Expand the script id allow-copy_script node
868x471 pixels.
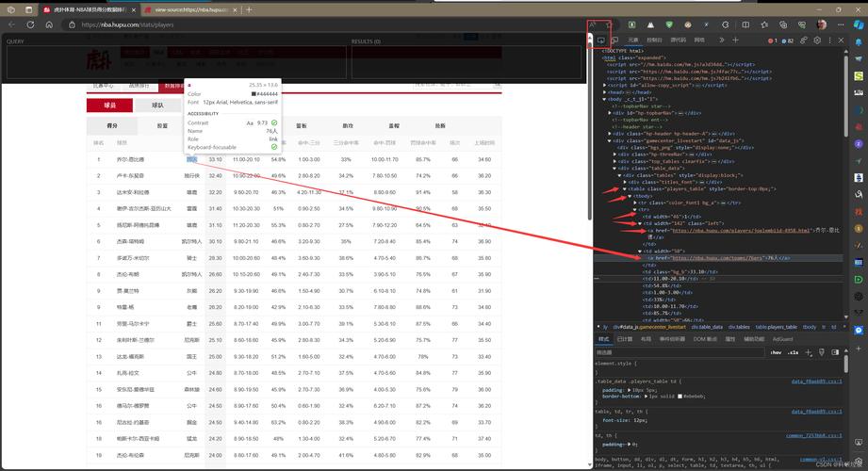point(604,85)
